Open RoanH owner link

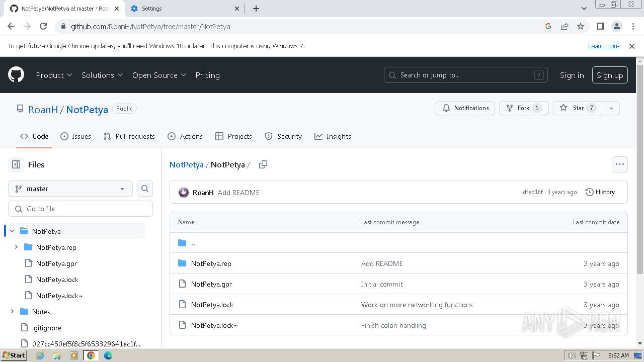[43, 110]
